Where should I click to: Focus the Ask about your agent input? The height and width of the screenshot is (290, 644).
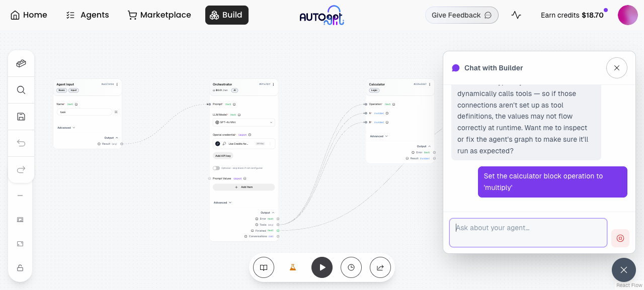pos(528,233)
